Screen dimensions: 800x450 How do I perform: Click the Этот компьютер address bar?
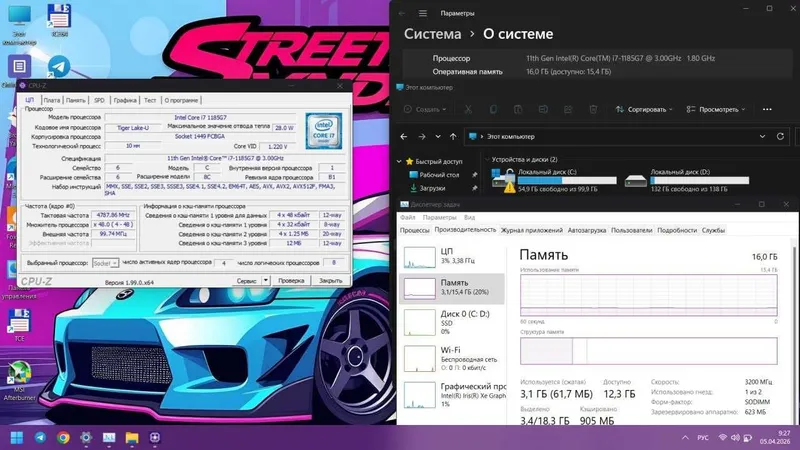pyautogui.click(x=617, y=137)
